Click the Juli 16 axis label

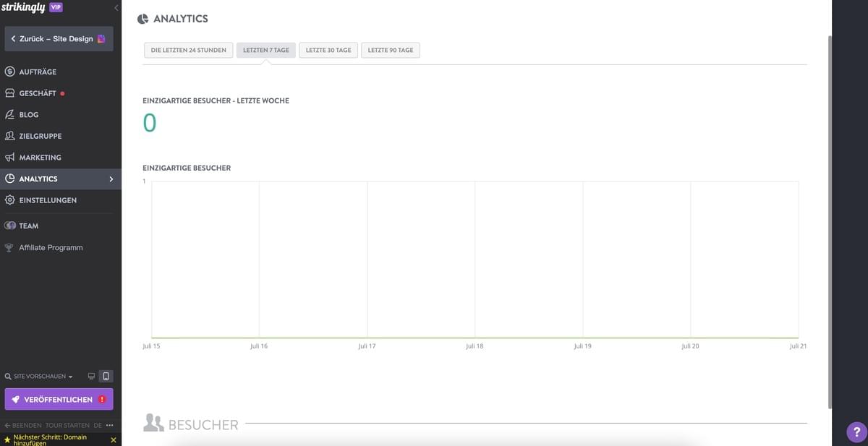click(x=259, y=346)
